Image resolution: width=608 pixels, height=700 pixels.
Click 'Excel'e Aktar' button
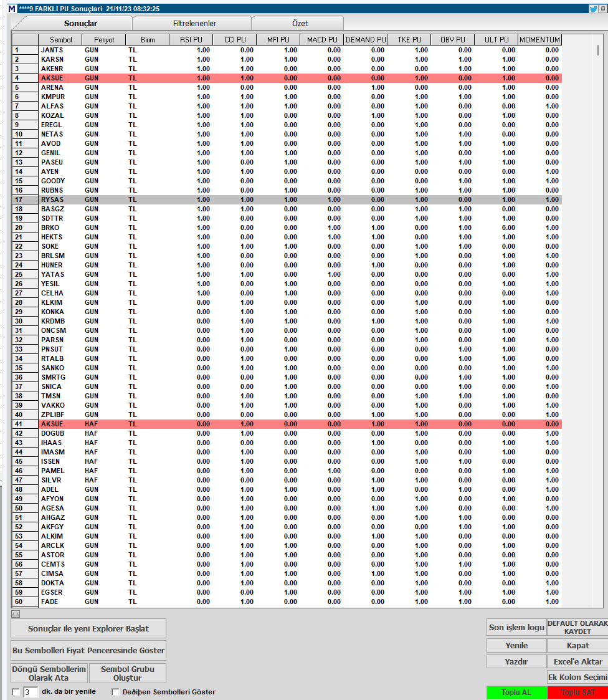tap(577, 661)
